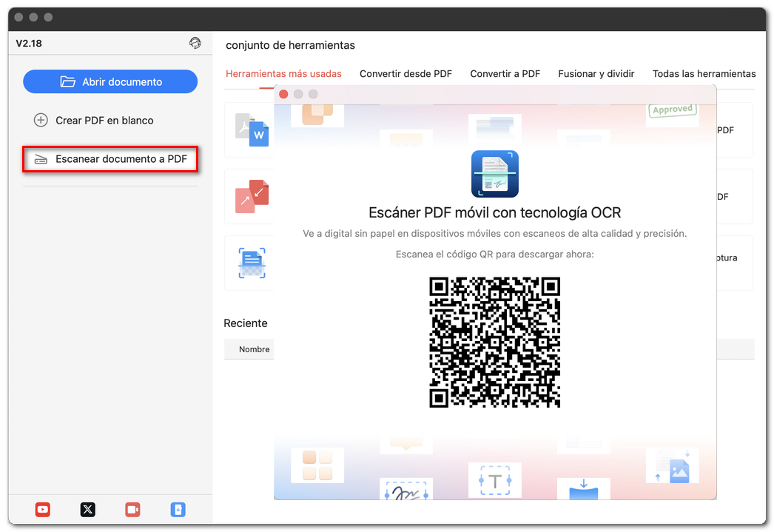Select the Fusionar y dividir tab

[x=596, y=74]
